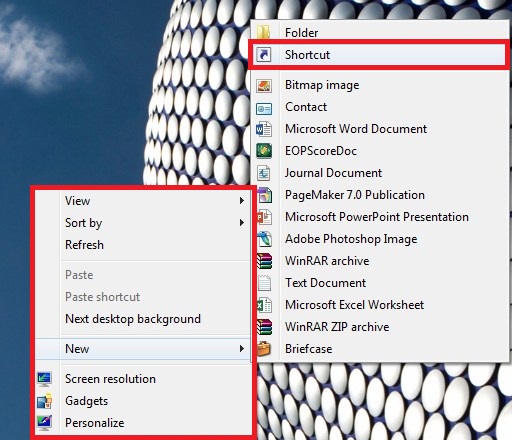Image resolution: width=512 pixels, height=440 pixels.
Task: Click the EOPScoreDoc green icon
Action: pos(264,151)
